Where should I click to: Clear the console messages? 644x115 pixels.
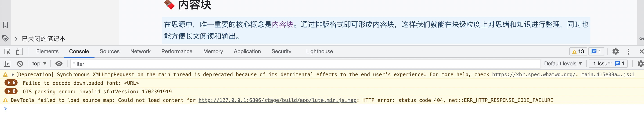point(20,64)
